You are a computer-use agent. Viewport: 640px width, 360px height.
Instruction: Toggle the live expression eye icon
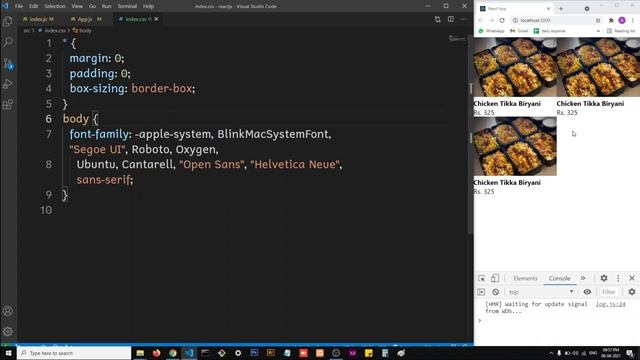coord(587,292)
